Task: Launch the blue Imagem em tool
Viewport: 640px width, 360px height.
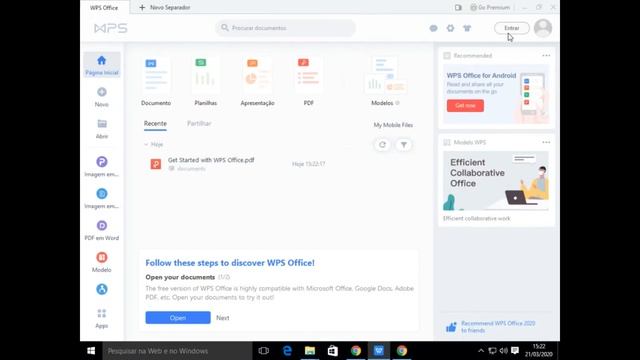Action: click(102, 193)
